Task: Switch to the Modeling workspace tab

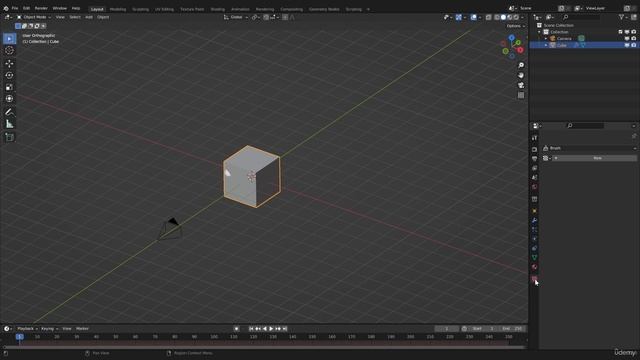Action: point(118,9)
